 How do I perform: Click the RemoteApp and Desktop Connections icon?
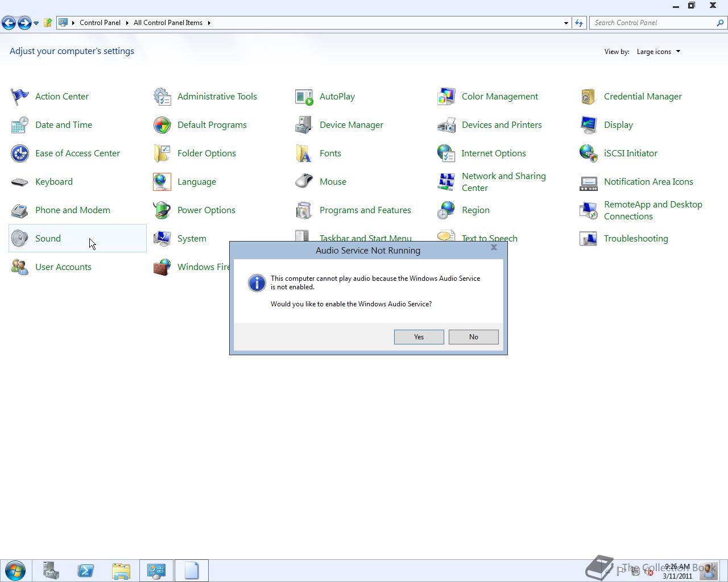click(589, 210)
